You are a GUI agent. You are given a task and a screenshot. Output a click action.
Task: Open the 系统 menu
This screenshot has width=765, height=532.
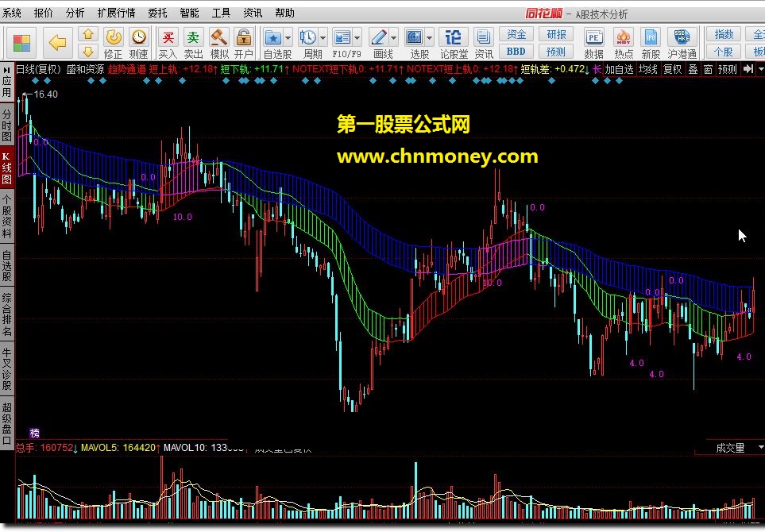(x=12, y=13)
